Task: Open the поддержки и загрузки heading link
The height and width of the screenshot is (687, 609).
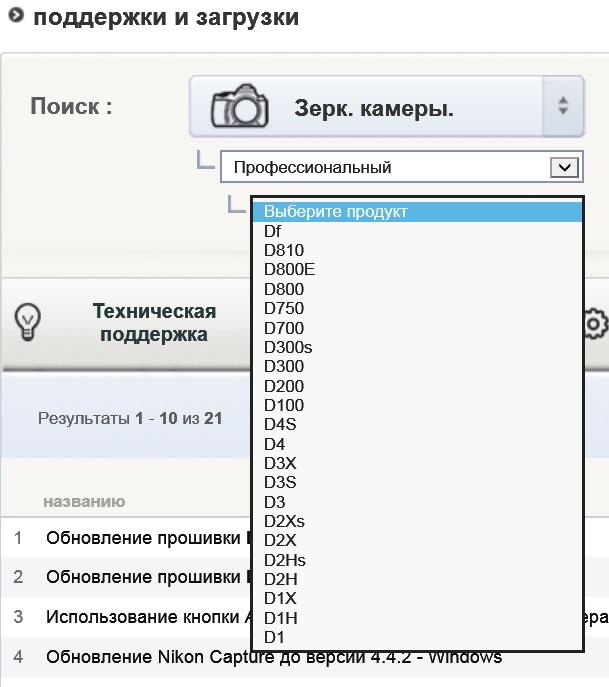Action: [166, 18]
